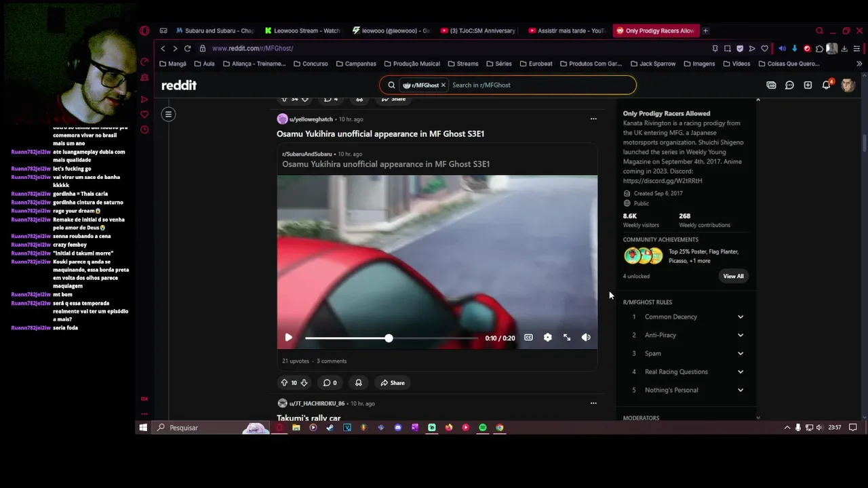The height and width of the screenshot is (488, 868).
Task: Show hidden system tray icons
Action: [x=787, y=428]
